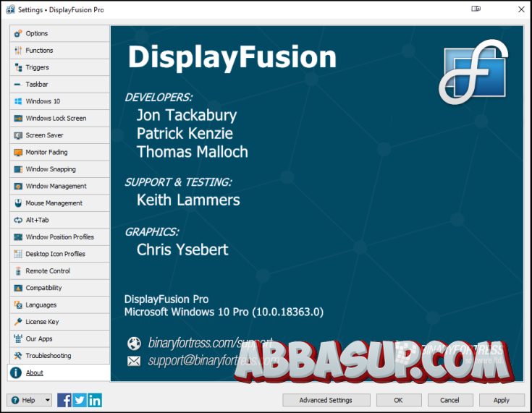The height and width of the screenshot is (413, 532).
Task: Click the Apply button
Action: point(502,400)
